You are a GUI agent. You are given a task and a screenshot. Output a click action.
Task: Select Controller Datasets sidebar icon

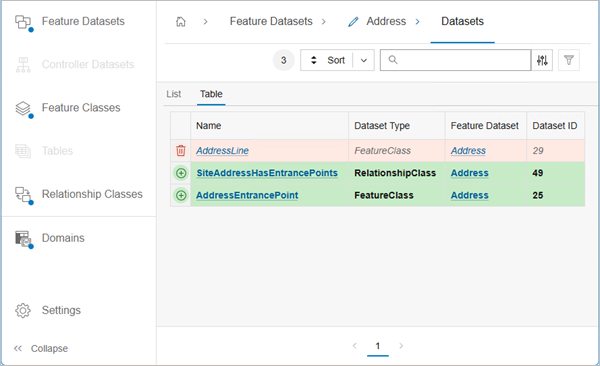tap(23, 65)
